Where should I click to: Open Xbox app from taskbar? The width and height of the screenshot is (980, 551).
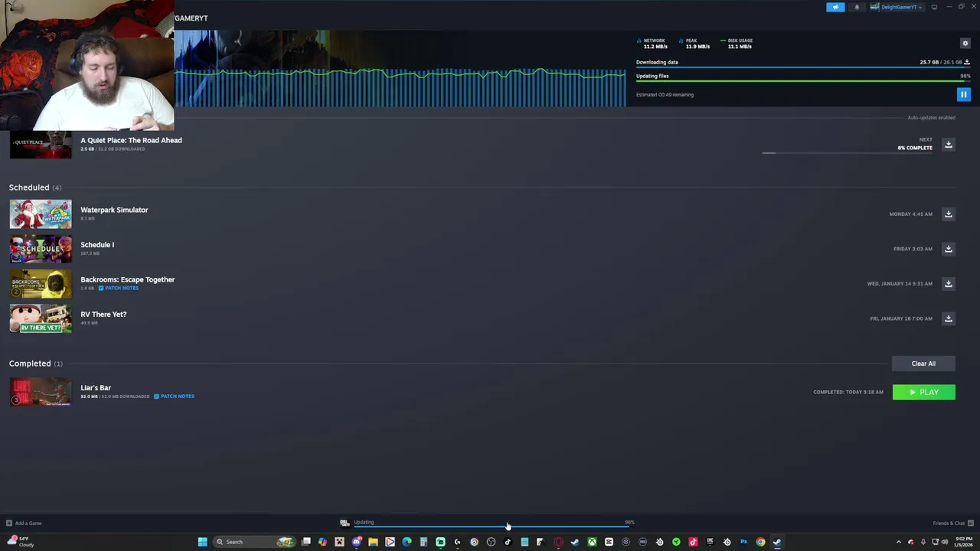point(592,542)
